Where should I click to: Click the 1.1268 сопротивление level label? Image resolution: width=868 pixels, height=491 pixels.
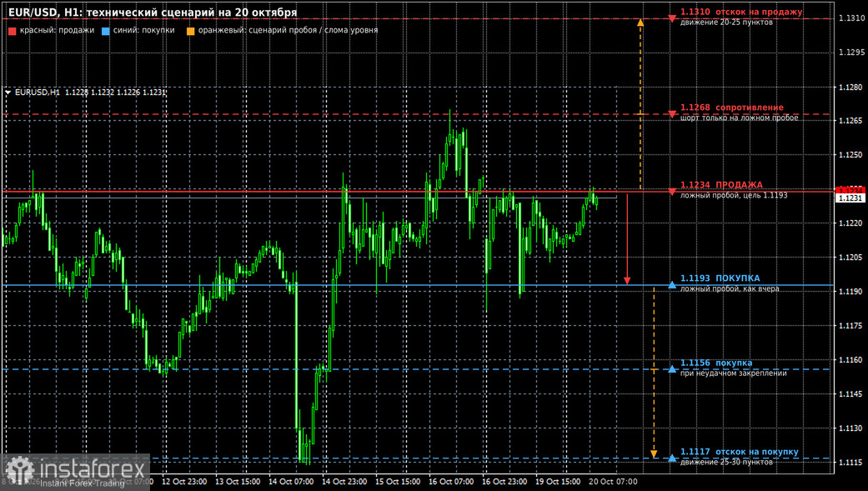[x=732, y=108]
